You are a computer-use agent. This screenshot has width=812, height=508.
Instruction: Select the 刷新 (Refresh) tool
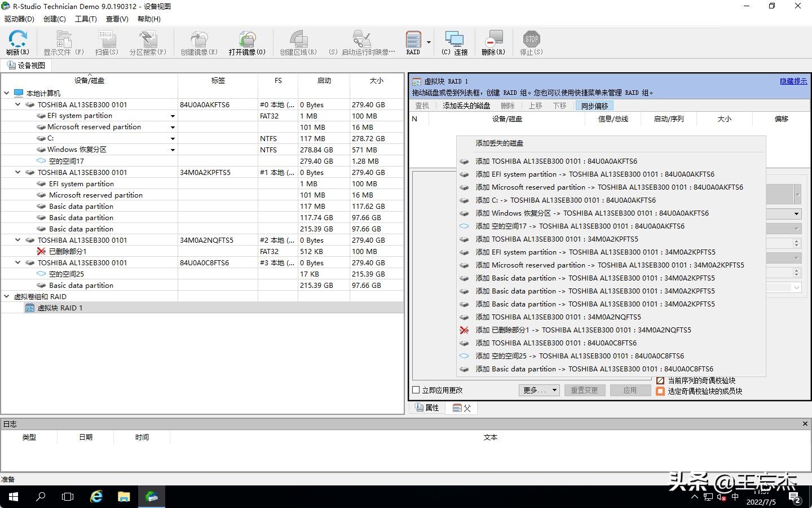[x=17, y=42]
